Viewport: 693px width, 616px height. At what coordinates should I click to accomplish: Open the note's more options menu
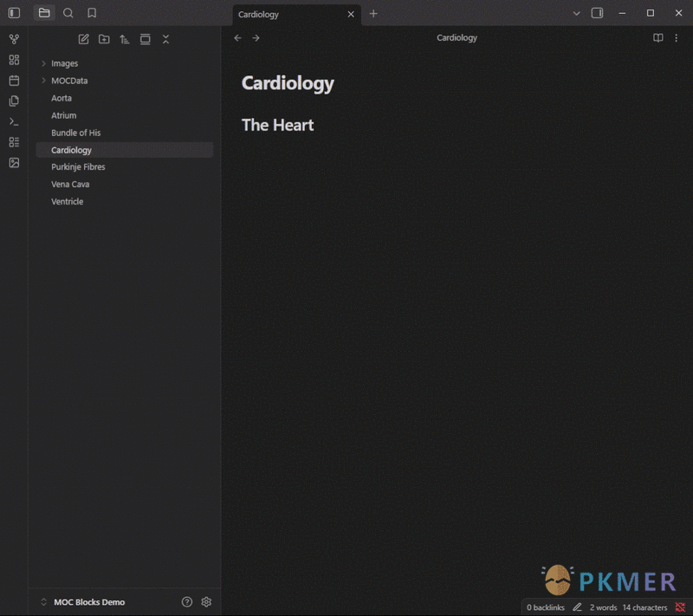(677, 38)
